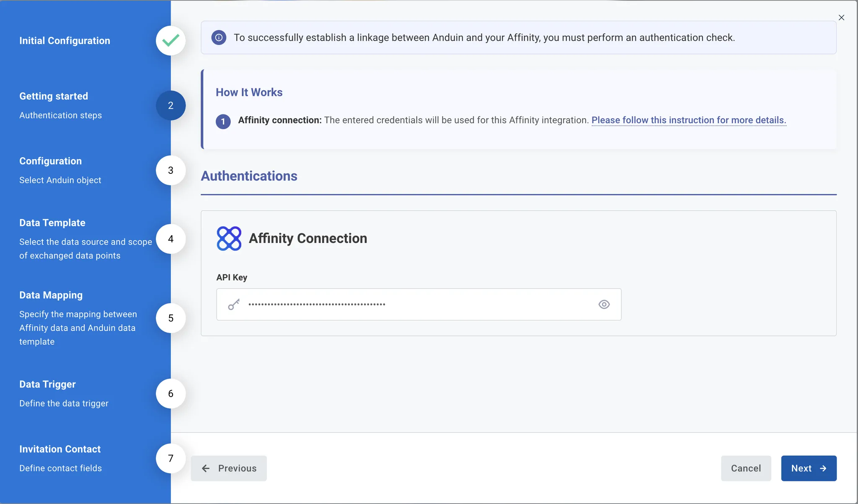This screenshot has height=504, width=858.
Task: Open the instruction link for more details
Action: [x=689, y=120]
